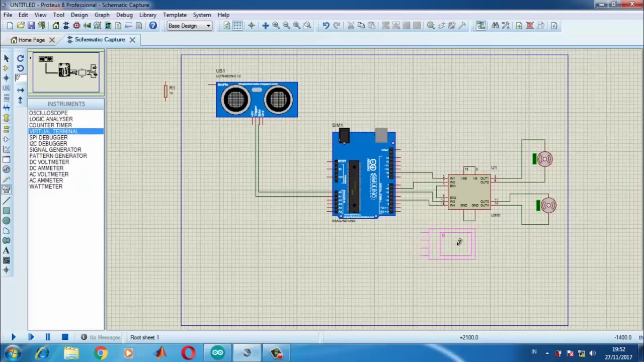Click the overview thumbnail preview
The width and height of the screenshot is (644, 362).
[x=66, y=72]
